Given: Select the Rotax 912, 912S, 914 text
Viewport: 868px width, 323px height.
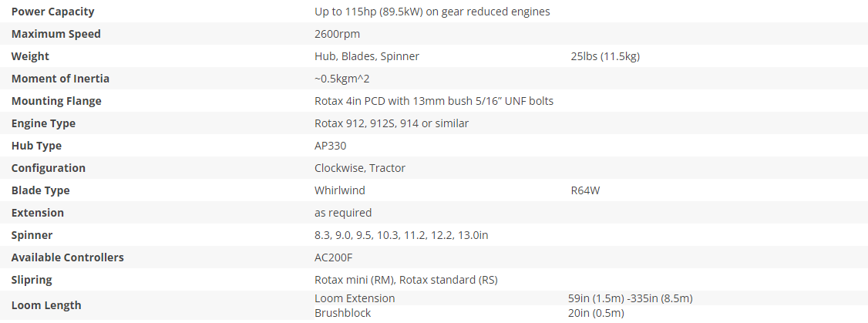Looking at the screenshot, I should [391, 123].
